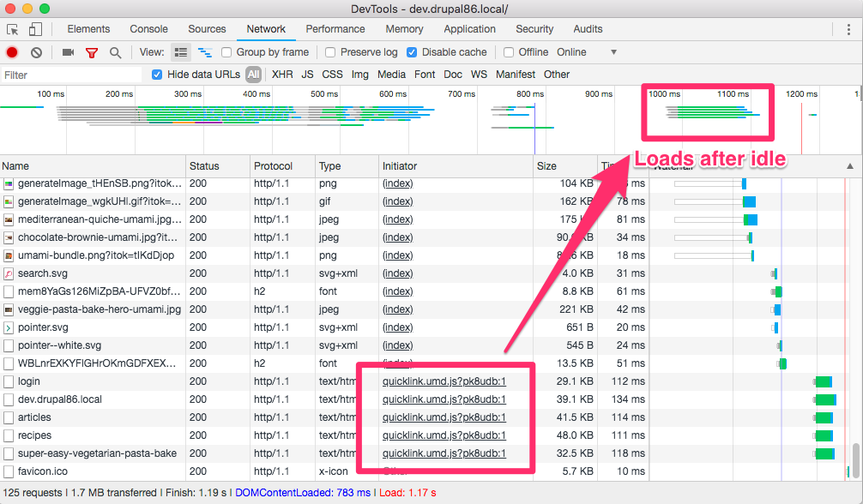The height and width of the screenshot is (504, 863).
Task: Activate the inspect element cursor tool
Action: click(x=13, y=28)
